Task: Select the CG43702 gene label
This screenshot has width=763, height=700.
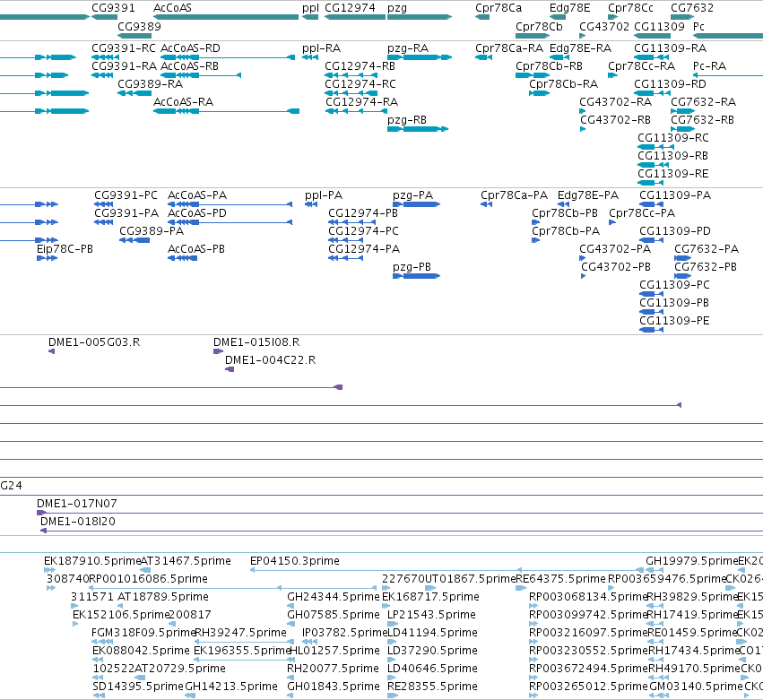Action: tap(604, 26)
